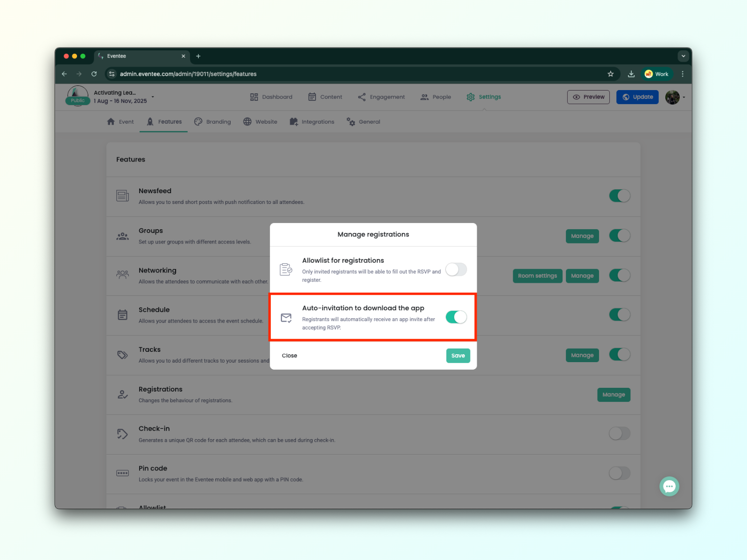Click the auto-invitation envelope icon in dialog

pos(286,318)
